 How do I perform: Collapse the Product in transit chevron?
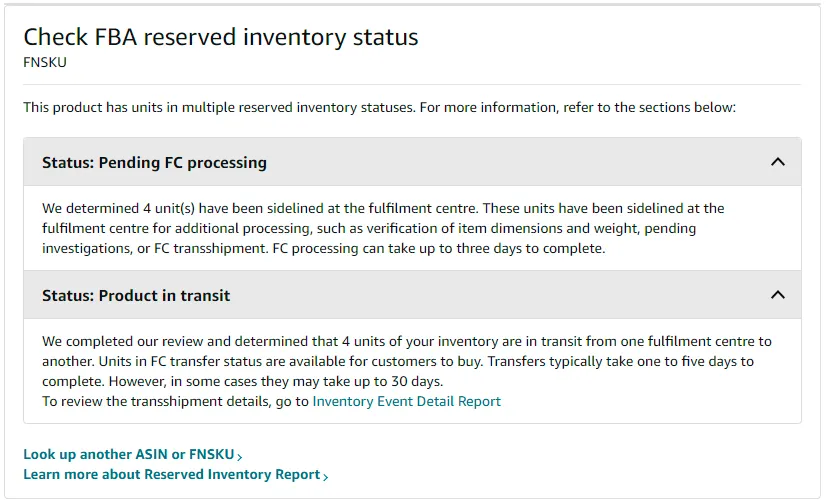tap(778, 295)
